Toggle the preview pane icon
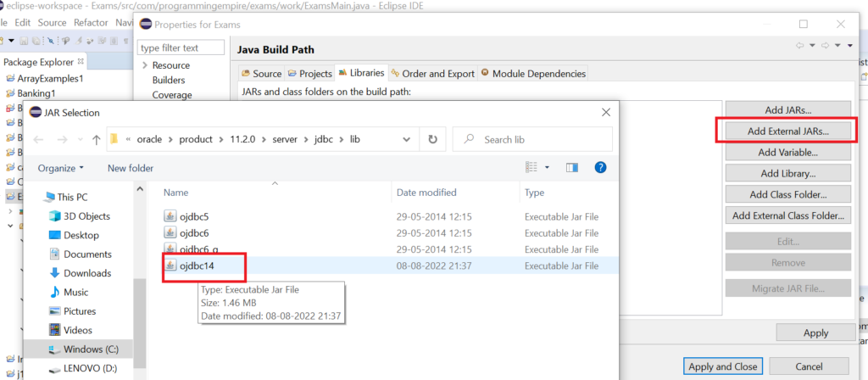 [572, 167]
